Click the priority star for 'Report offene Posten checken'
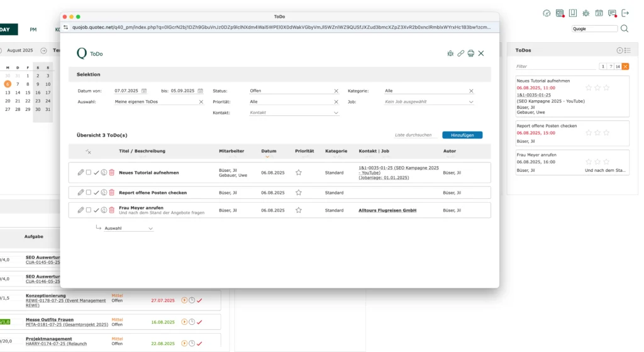The image size is (644, 352). click(299, 193)
